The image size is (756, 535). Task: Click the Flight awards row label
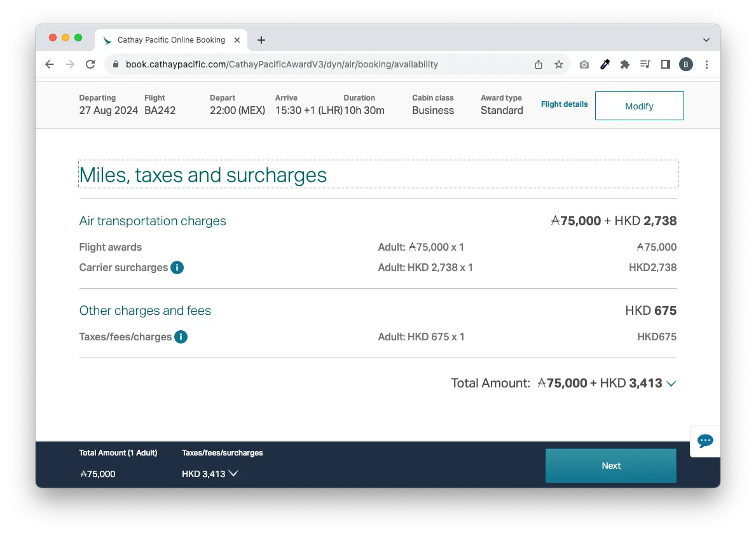(x=111, y=247)
